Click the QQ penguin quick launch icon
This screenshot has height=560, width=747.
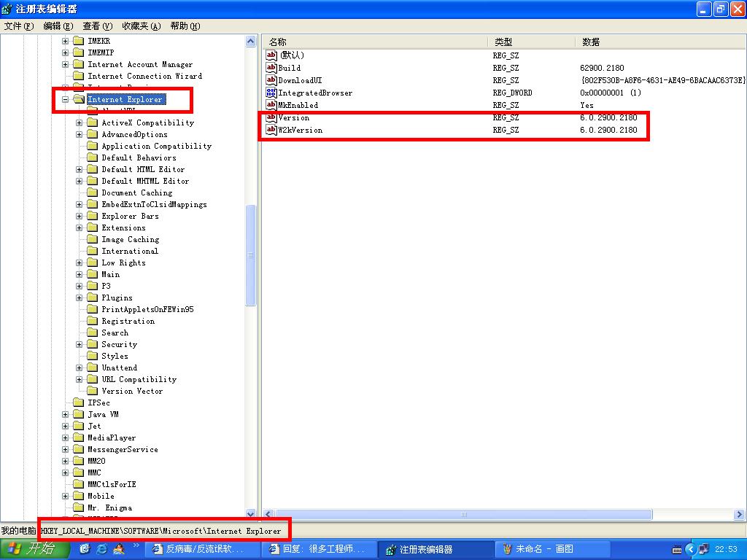[119, 549]
